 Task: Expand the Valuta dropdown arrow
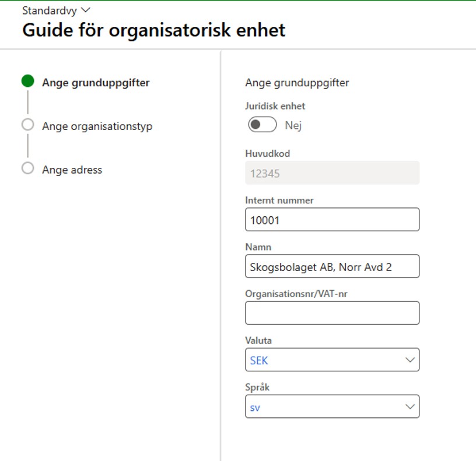(x=410, y=360)
